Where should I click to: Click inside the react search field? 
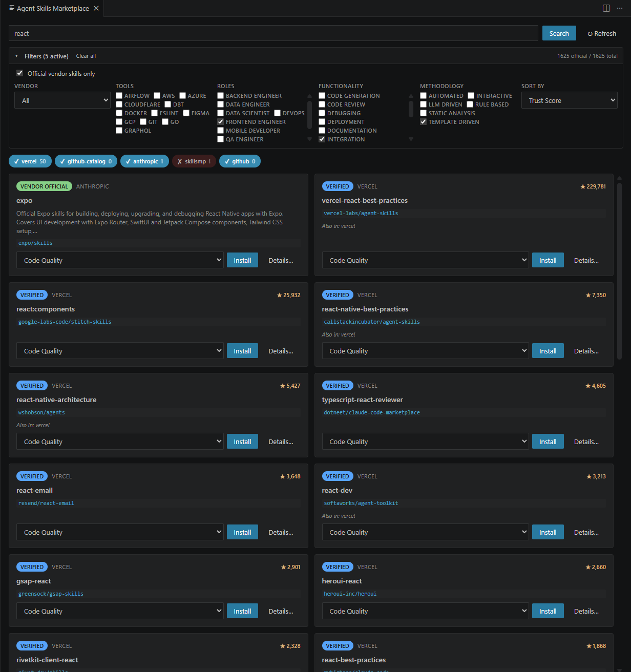205,33
